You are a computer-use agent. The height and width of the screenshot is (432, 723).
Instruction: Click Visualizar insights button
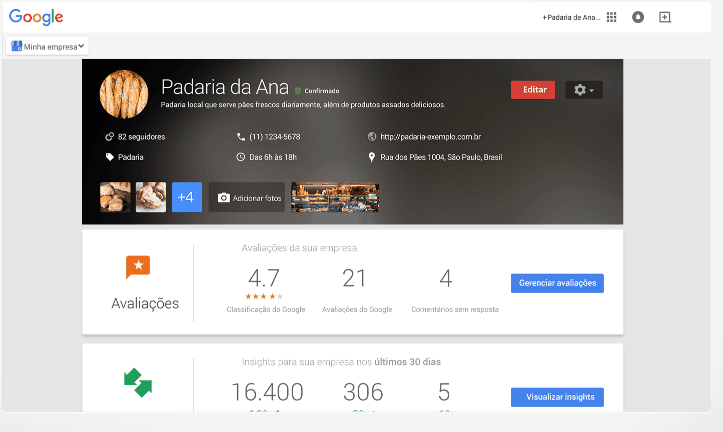557,397
